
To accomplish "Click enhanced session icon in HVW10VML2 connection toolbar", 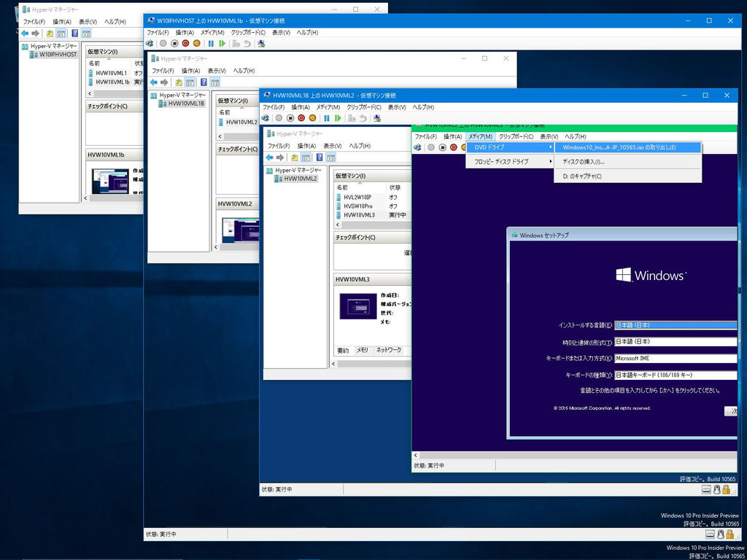I will pos(377,118).
